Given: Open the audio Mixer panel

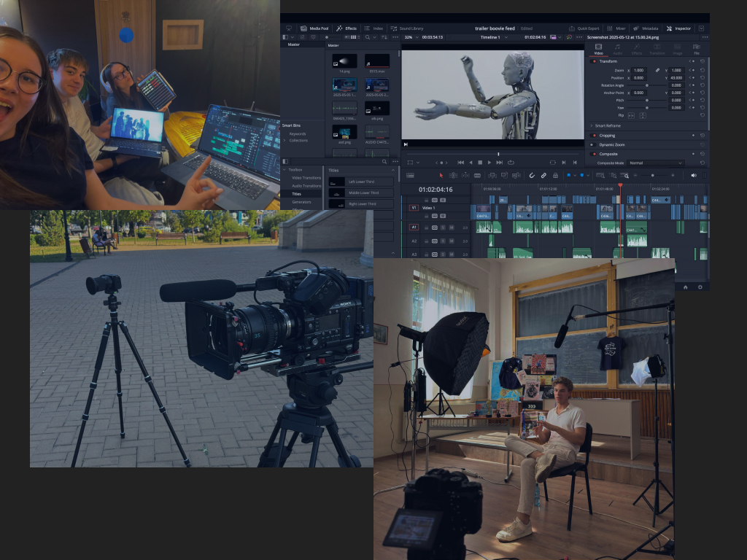Looking at the screenshot, I should click(x=616, y=28).
